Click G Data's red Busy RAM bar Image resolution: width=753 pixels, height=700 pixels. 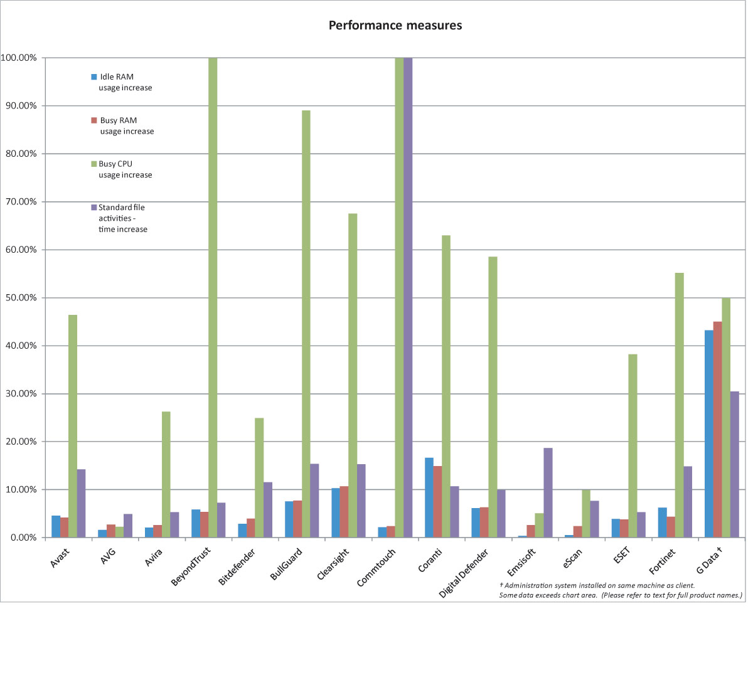(x=717, y=430)
